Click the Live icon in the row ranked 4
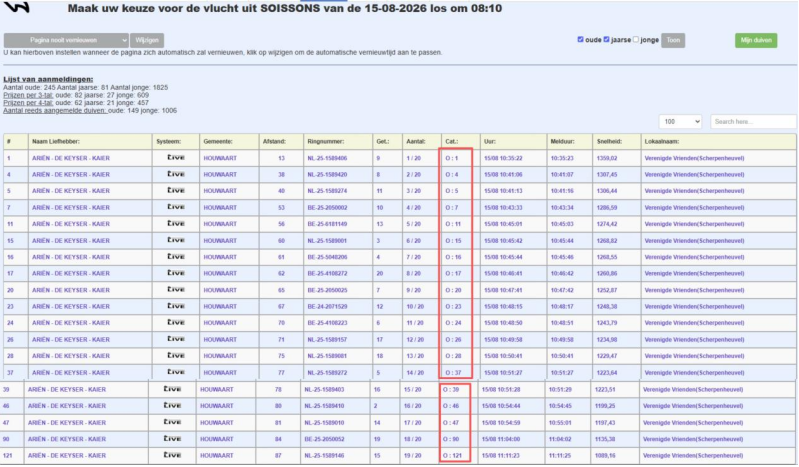The width and height of the screenshot is (799, 467). pyautogui.click(x=176, y=174)
